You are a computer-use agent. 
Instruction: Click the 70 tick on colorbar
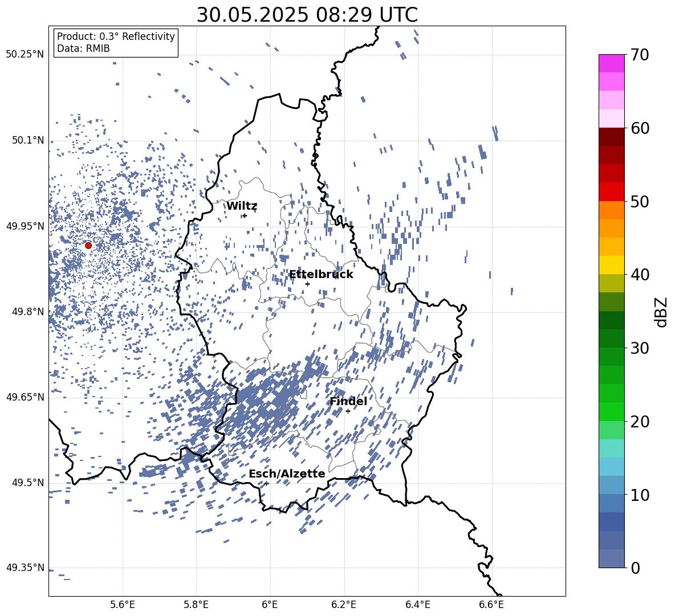[640, 55]
